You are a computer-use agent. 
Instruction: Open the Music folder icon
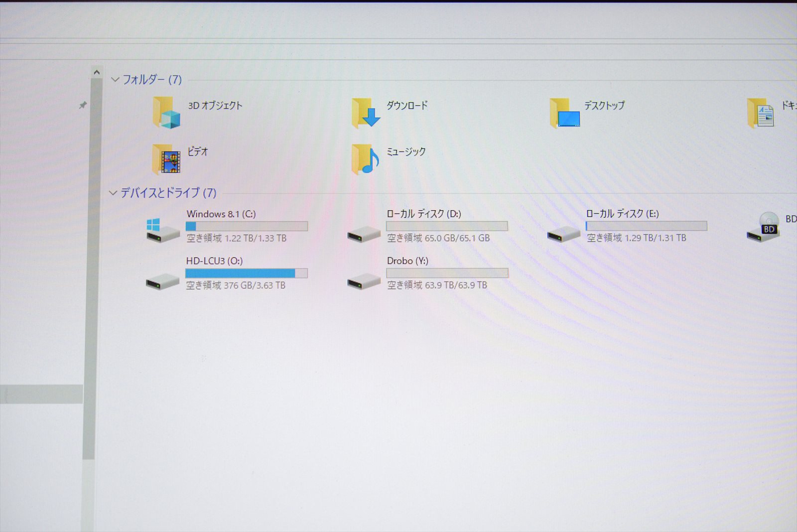[x=366, y=159]
